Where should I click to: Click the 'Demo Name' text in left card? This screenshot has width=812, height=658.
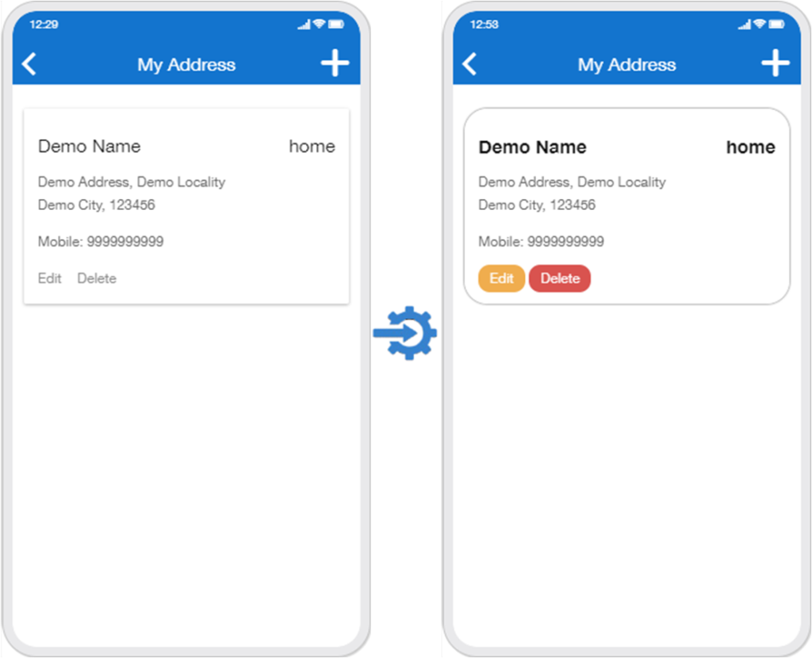[x=89, y=147]
